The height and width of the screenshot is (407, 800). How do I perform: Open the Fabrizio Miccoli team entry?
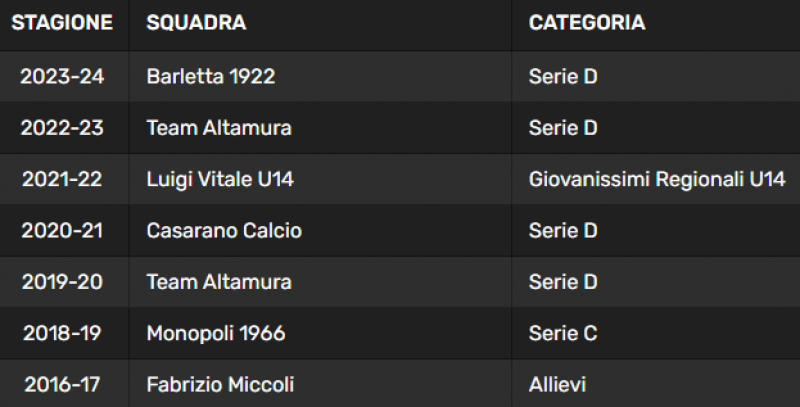[220, 385]
